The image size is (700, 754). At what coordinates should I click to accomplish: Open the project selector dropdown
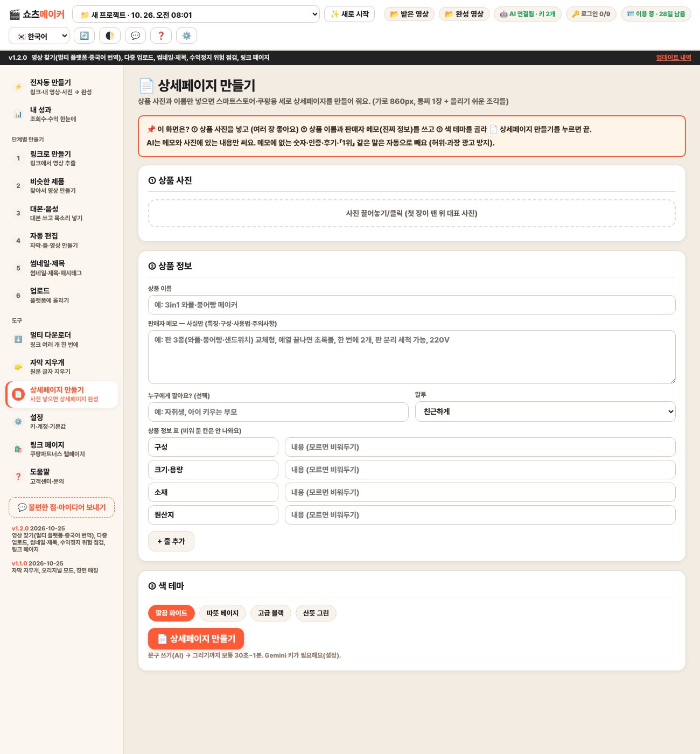coord(196,15)
